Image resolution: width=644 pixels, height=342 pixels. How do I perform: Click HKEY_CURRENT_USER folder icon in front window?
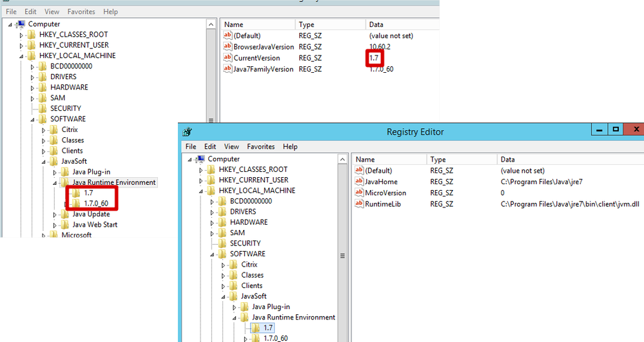pos(211,180)
